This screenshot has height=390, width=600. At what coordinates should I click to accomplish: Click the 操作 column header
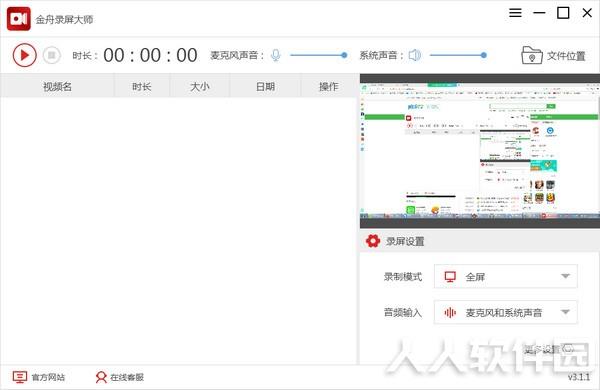329,86
